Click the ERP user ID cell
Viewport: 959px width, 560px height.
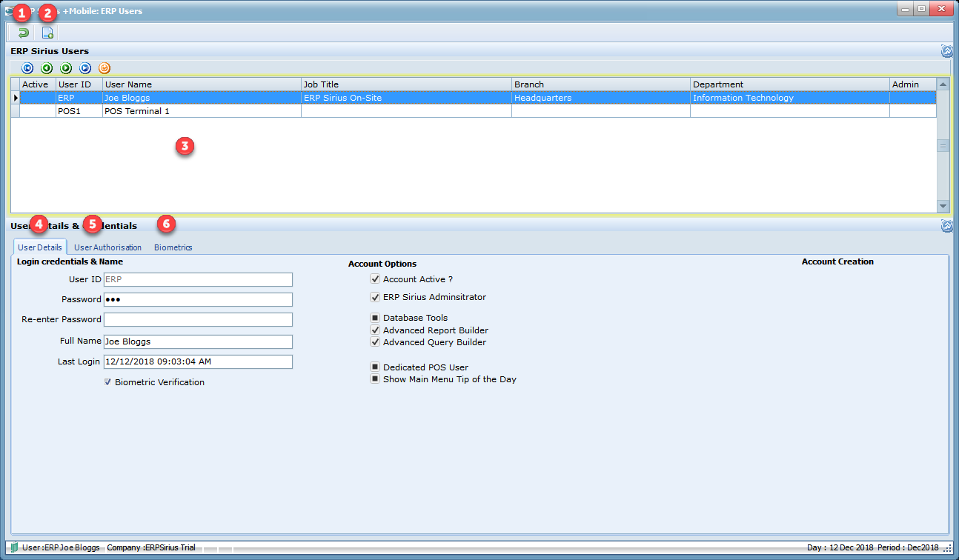[79, 98]
